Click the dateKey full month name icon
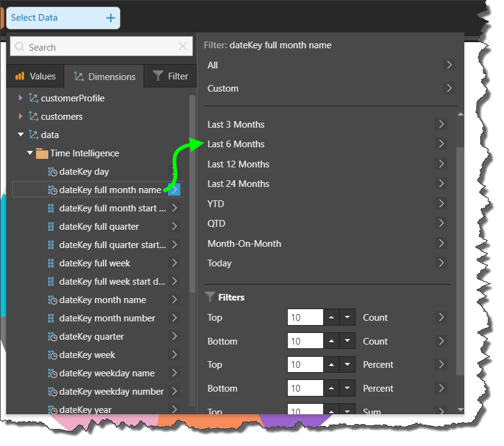The height and width of the screenshot is (446, 504). (x=53, y=190)
